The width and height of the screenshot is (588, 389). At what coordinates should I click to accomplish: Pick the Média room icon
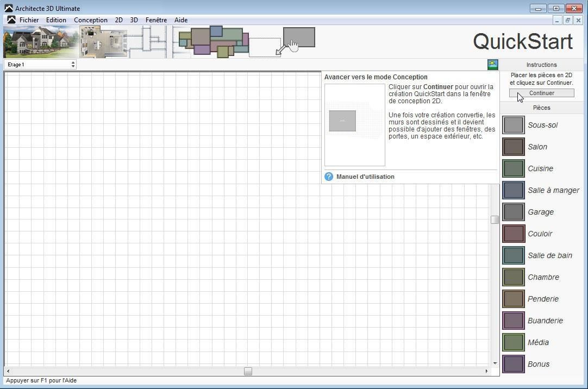(x=514, y=342)
